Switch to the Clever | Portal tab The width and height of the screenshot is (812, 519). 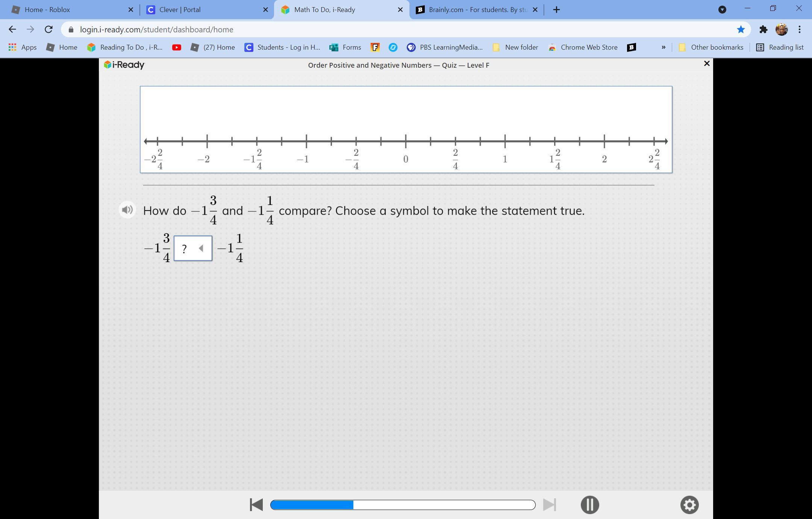(x=180, y=10)
